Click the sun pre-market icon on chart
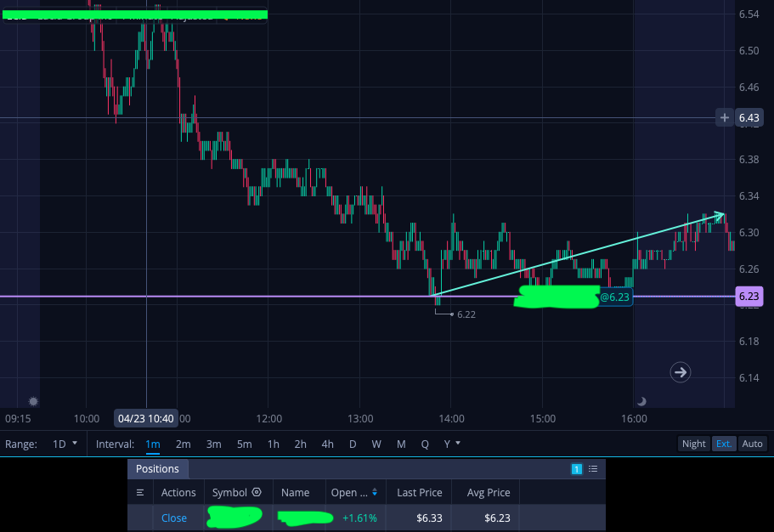The image size is (774, 532). click(x=33, y=401)
